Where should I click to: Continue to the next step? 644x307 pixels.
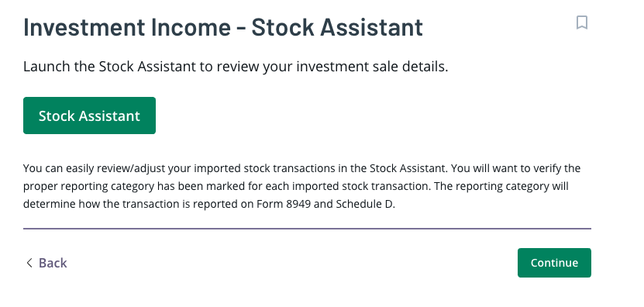point(554,263)
